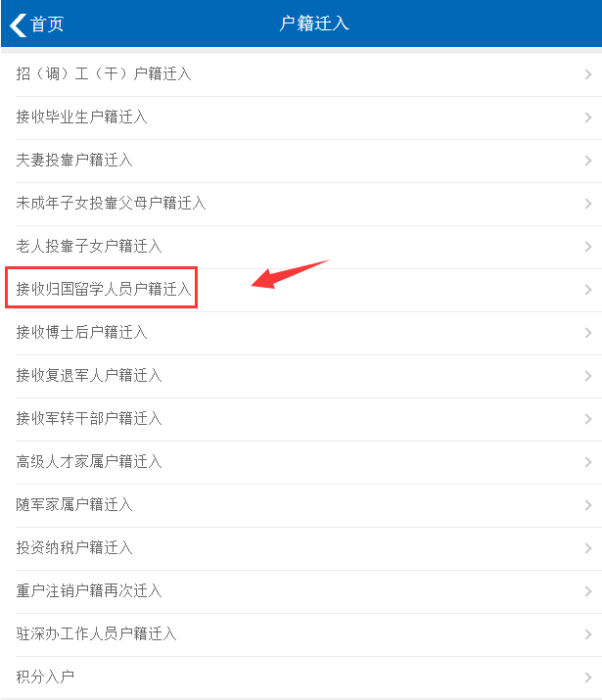Click chevron beside 接收军转干部户籍迁入

coord(588,419)
